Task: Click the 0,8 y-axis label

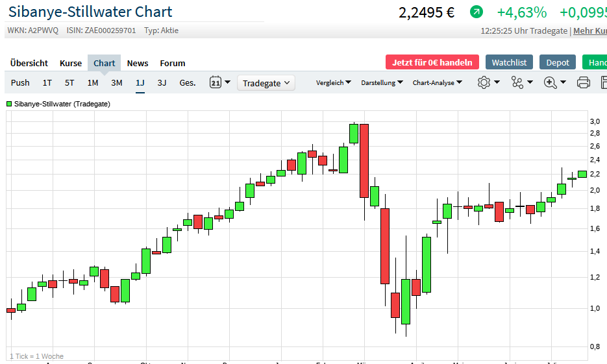Action: [x=595, y=346]
